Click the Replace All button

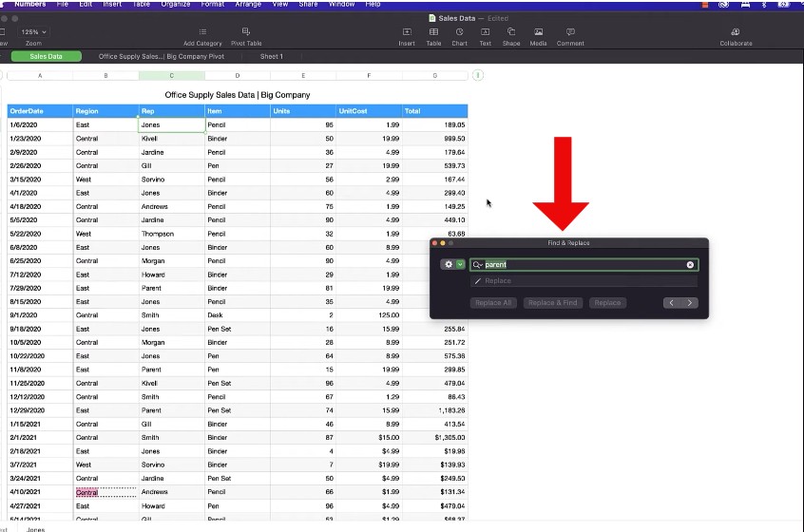point(493,303)
